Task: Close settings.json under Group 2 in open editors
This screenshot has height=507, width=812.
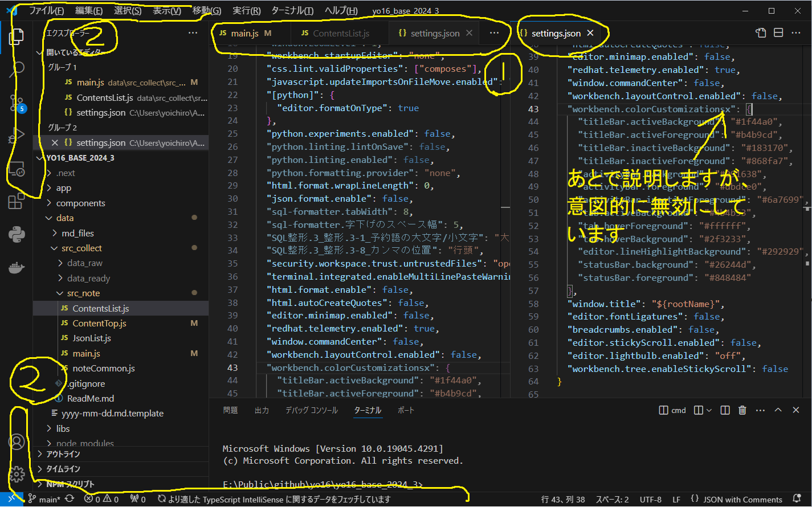Action: click(55, 142)
